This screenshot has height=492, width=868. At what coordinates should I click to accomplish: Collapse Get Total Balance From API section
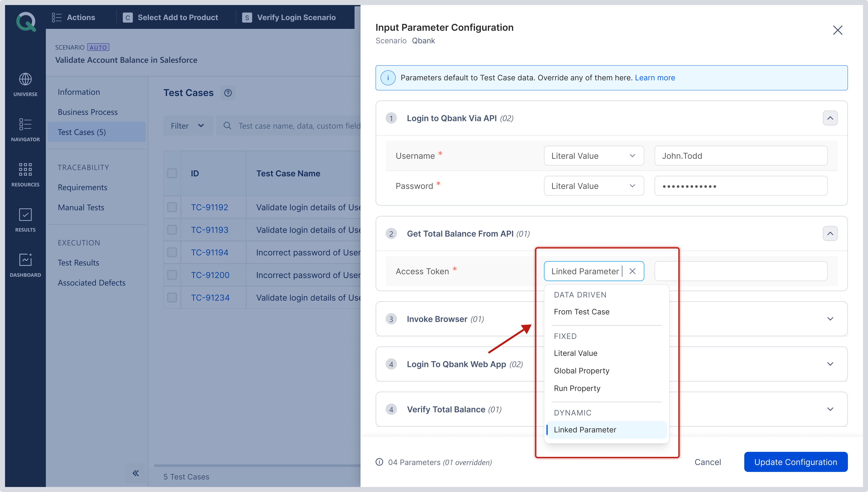tap(830, 233)
